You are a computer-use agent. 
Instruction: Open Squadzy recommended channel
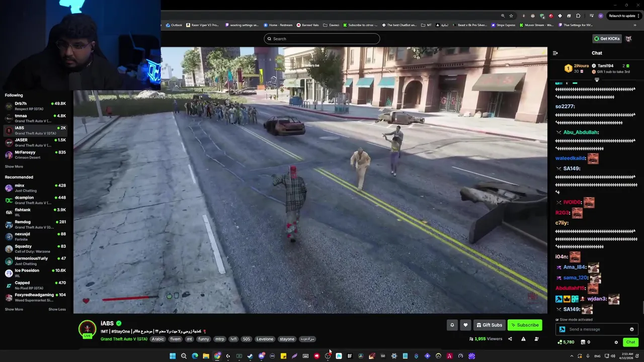click(35, 249)
